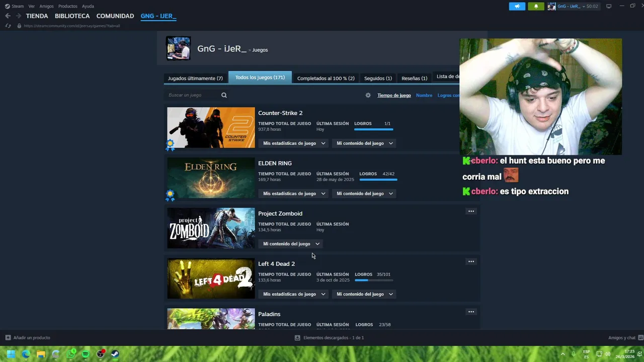
Task: Open ELDEN RING game artwork
Action: coord(211,177)
